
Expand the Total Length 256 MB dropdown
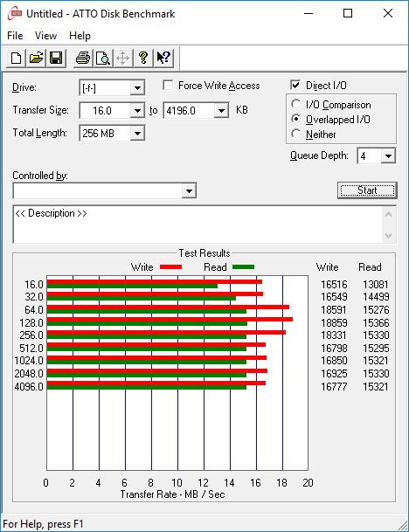click(137, 134)
